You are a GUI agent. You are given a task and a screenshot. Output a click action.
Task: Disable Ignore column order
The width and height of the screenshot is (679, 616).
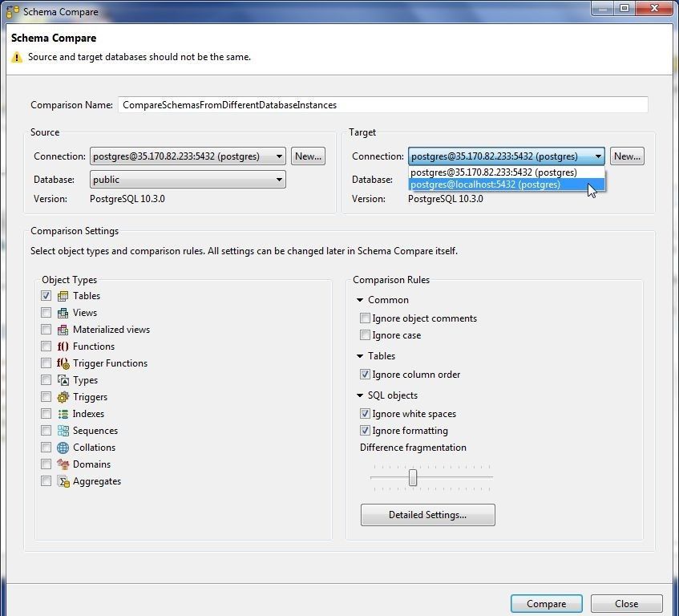pyautogui.click(x=365, y=375)
